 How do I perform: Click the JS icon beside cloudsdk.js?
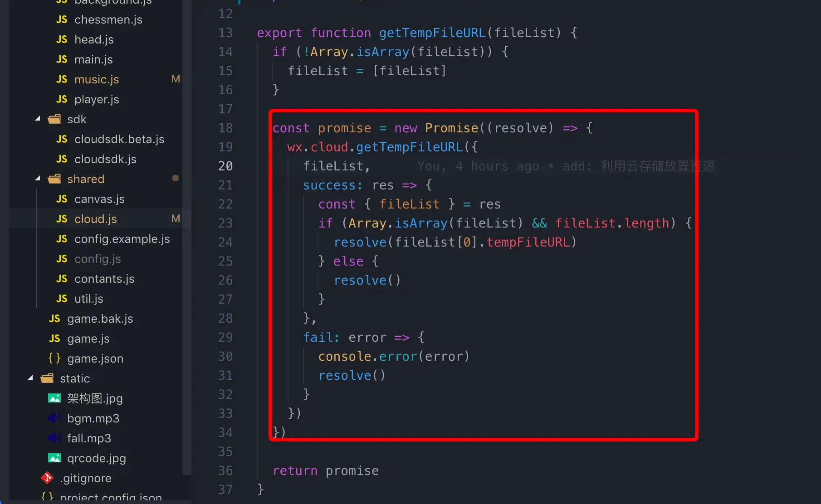[x=62, y=159]
